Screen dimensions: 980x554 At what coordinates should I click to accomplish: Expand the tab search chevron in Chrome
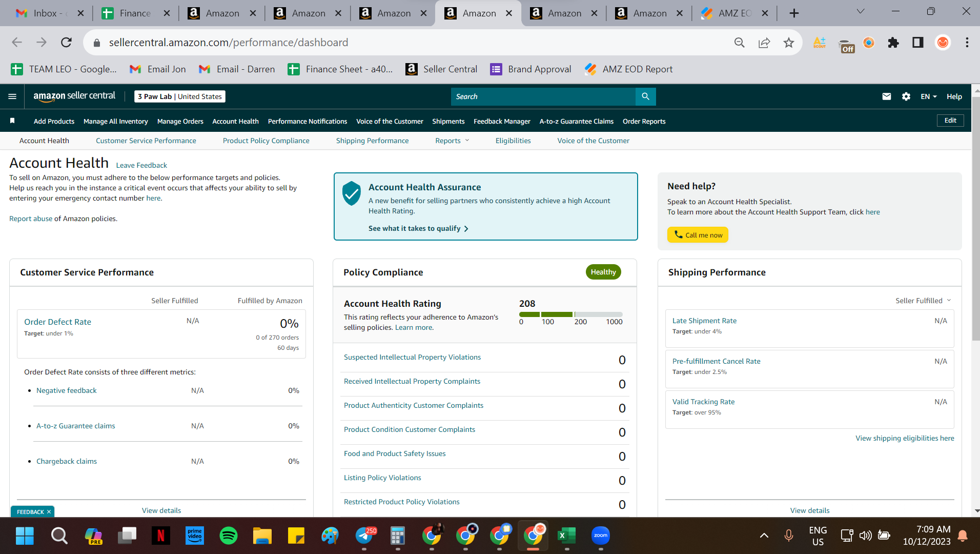point(861,11)
